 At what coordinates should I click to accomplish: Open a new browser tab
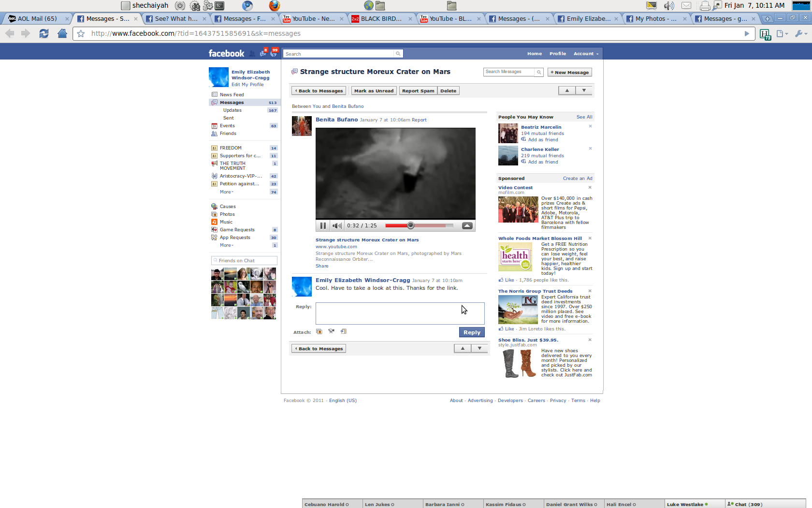pos(767,19)
